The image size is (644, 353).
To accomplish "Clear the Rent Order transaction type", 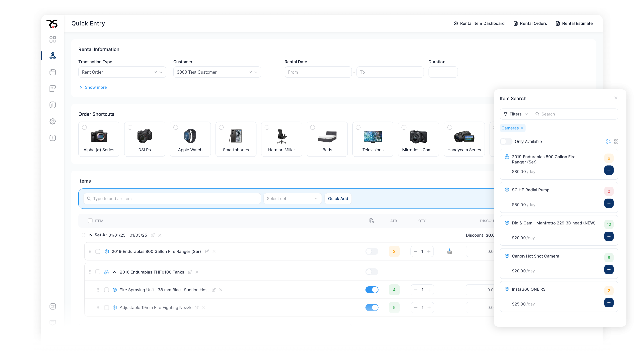I will pyautogui.click(x=156, y=72).
